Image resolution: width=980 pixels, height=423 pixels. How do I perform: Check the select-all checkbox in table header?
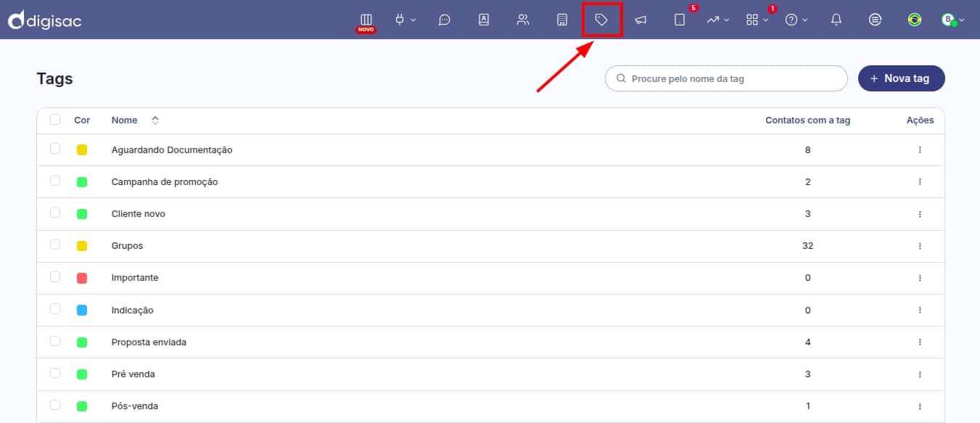tap(55, 120)
